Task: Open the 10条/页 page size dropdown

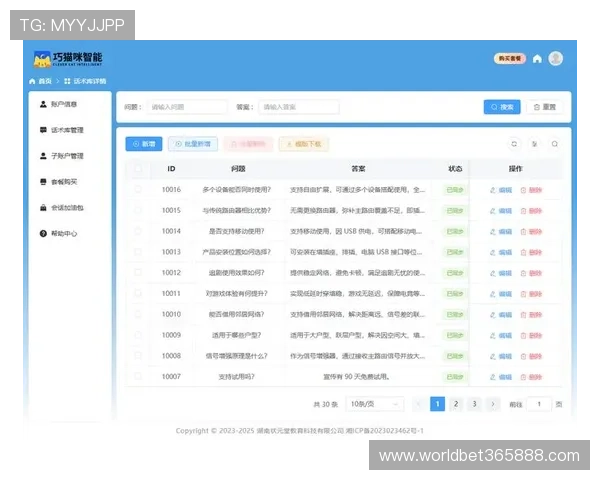Action: coord(375,404)
